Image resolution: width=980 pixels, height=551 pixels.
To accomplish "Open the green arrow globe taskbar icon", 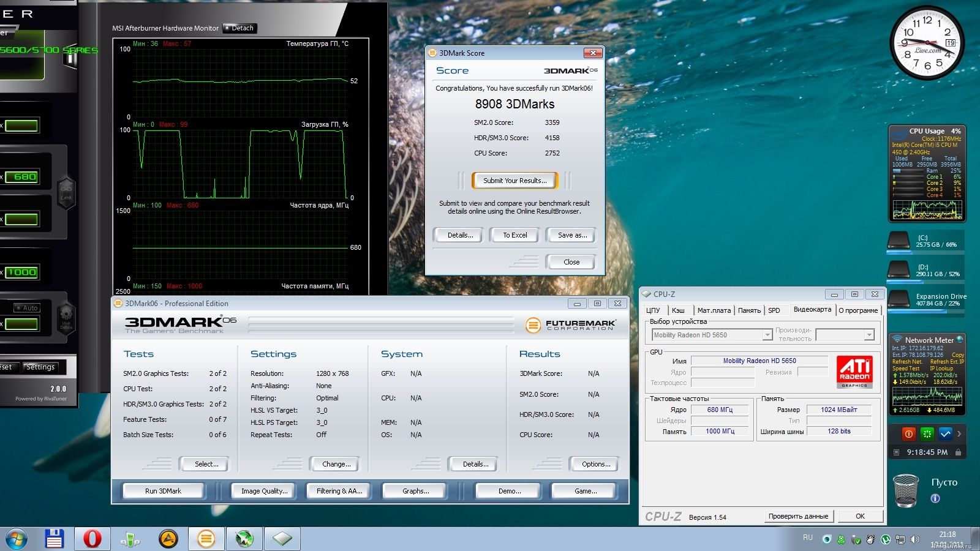I will [244, 539].
